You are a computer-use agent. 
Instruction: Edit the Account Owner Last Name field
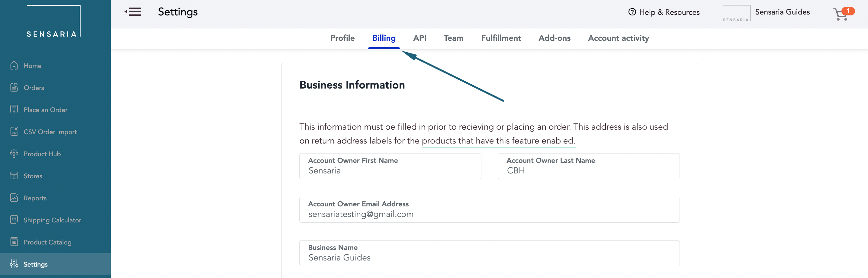tap(589, 166)
